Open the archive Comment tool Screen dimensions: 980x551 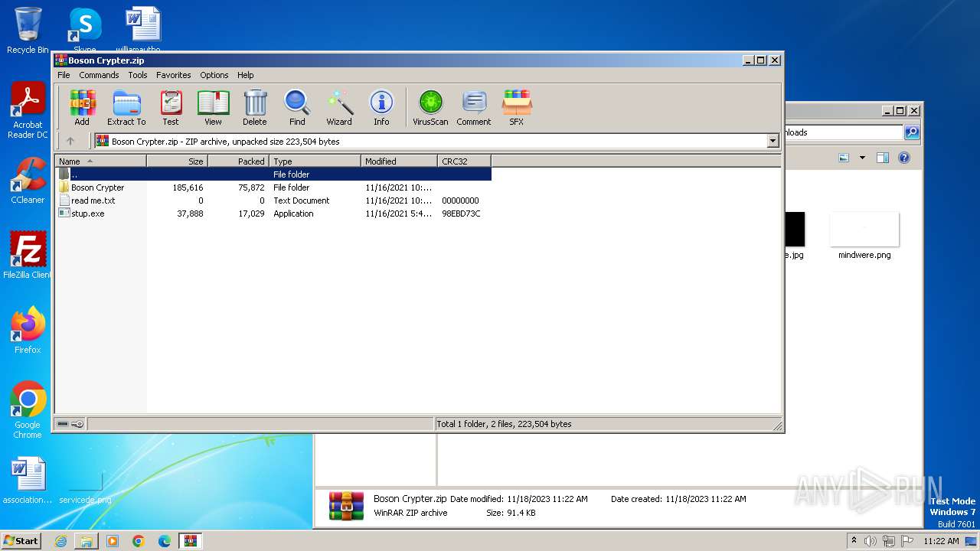click(474, 107)
